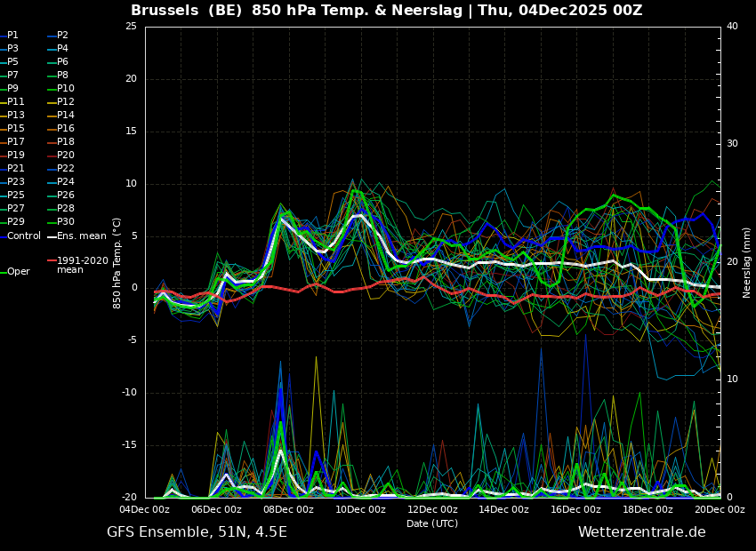Viewport: 756px width, 551px height.
Task: Select the 08Dec 00z date tick
Action: pos(288,510)
